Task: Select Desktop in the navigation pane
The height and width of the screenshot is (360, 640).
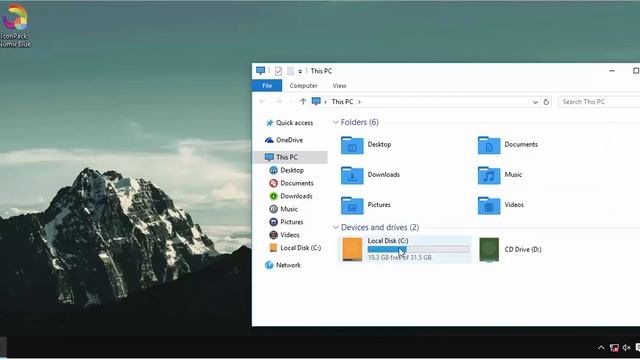Action: click(287, 170)
